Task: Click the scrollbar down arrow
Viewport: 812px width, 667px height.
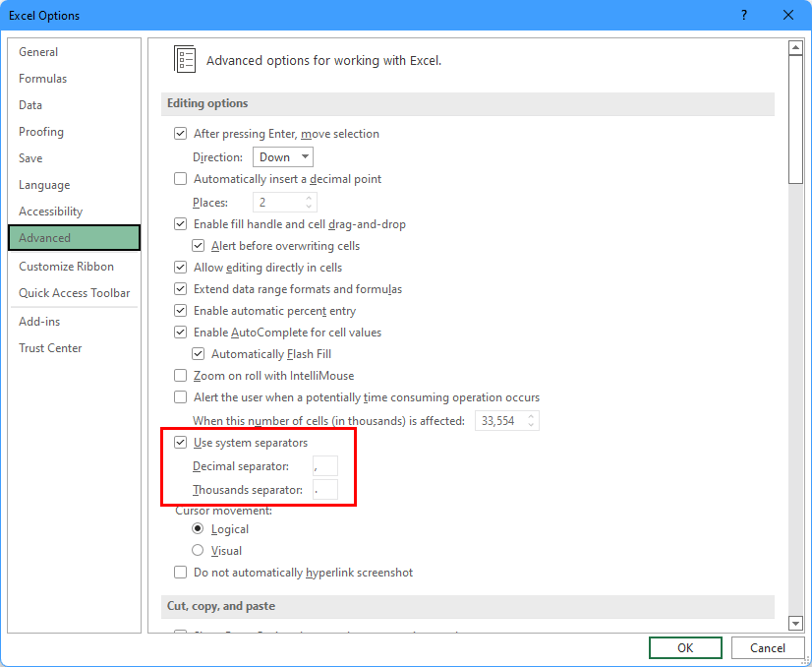Action: click(x=795, y=623)
